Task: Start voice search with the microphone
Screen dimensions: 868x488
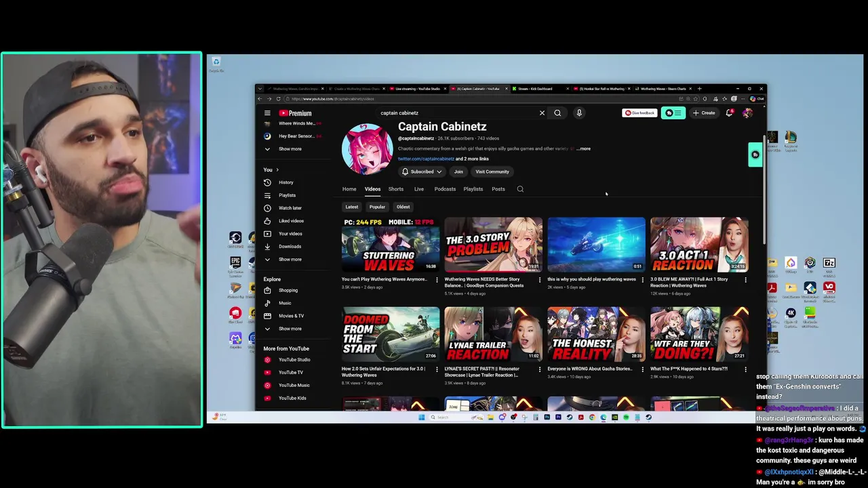Action: coord(579,113)
